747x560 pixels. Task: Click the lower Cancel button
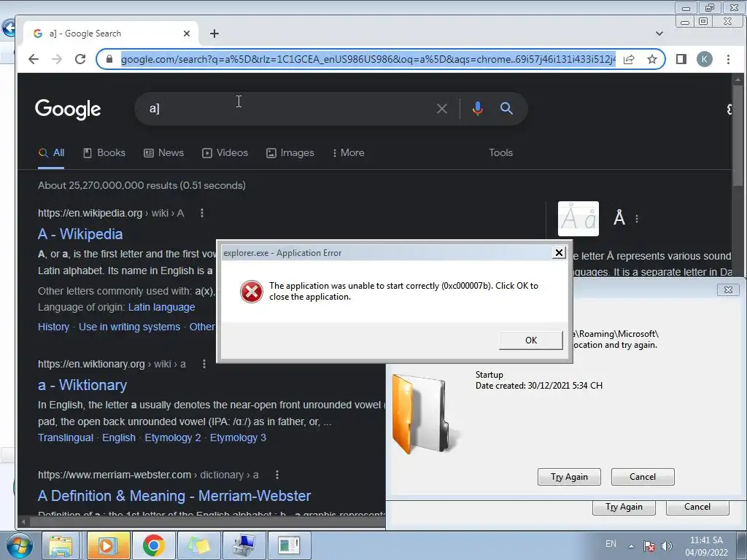[x=697, y=507]
